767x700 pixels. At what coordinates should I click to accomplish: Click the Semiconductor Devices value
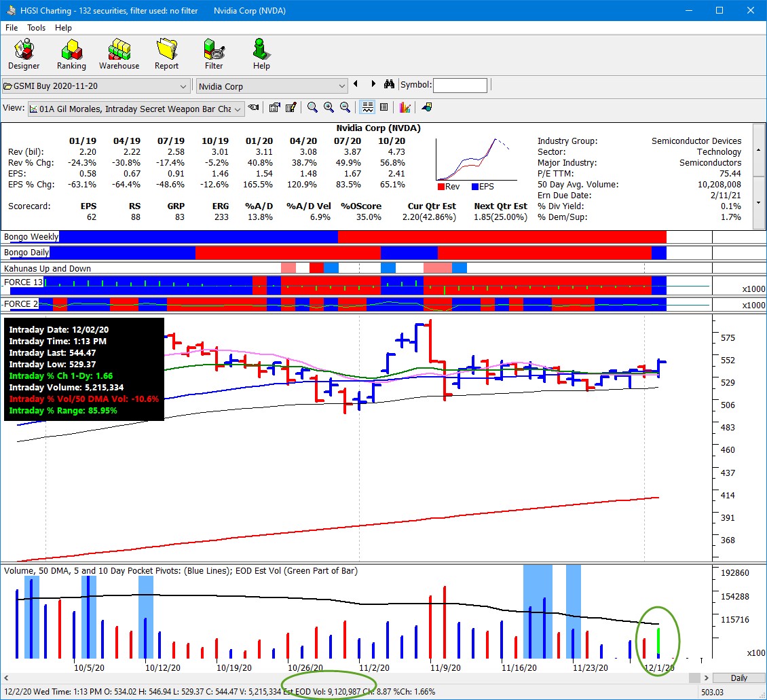click(696, 141)
